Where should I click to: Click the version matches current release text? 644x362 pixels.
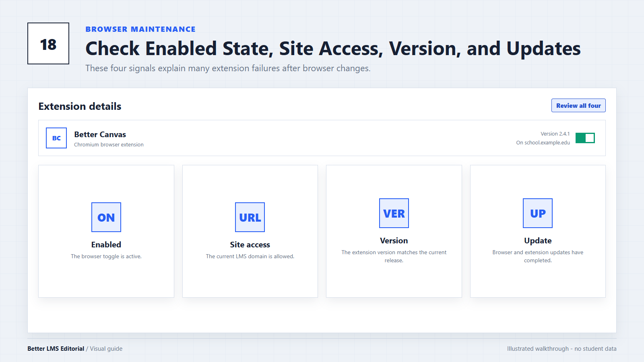[x=394, y=256]
